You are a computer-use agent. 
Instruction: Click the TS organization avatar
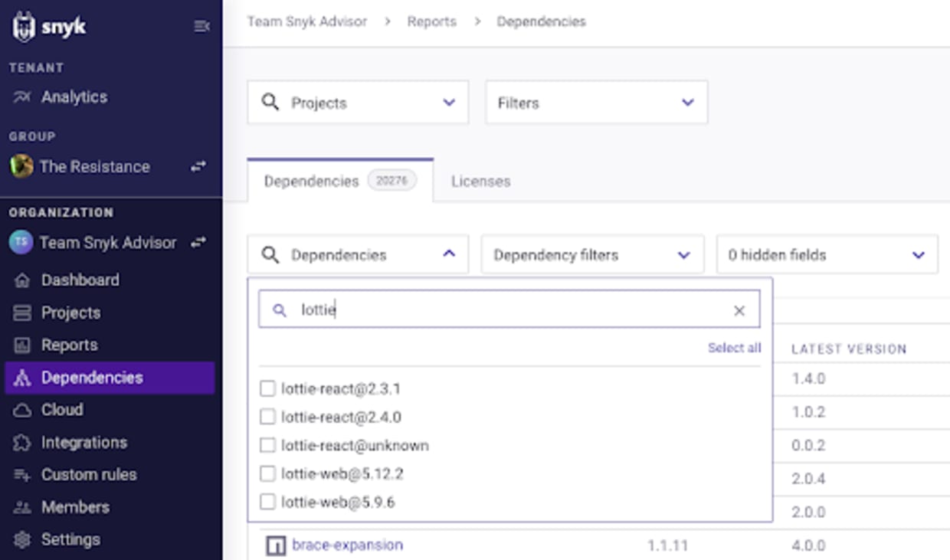point(21,243)
